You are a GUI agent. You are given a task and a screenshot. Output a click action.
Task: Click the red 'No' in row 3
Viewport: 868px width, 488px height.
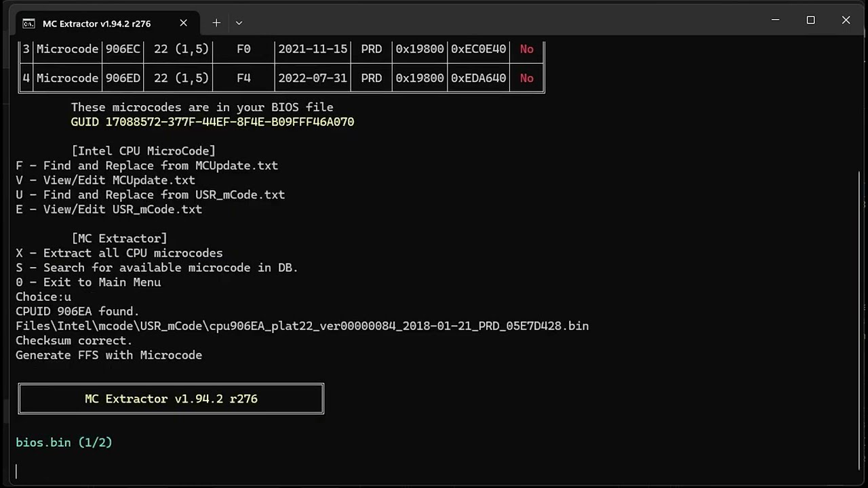point(526,49)
